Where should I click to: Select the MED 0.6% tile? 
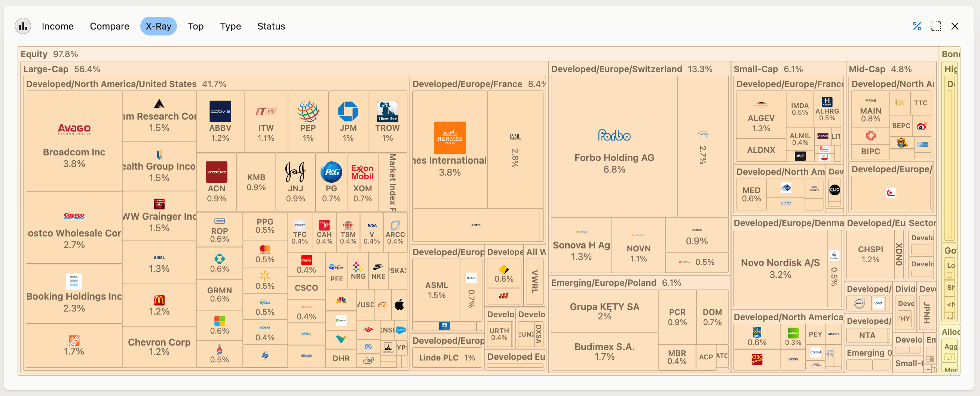tap(751, 194)
